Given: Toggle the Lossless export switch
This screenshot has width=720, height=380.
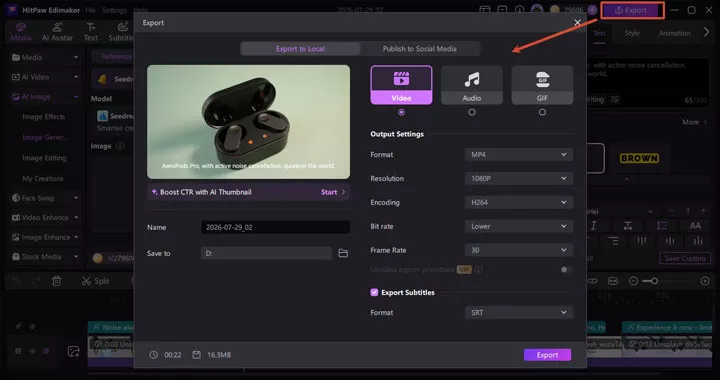Looking at the screenshot, I should tap(566, 270).
